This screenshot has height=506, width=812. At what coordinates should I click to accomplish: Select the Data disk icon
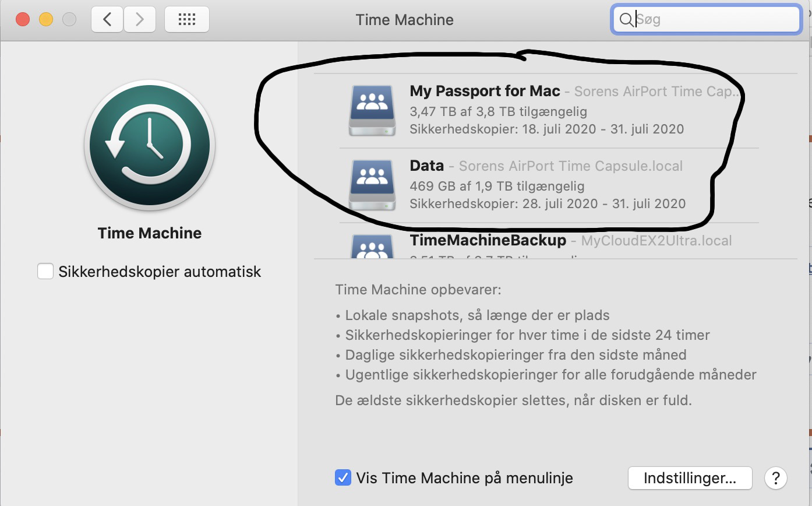(x=372, y=185)
